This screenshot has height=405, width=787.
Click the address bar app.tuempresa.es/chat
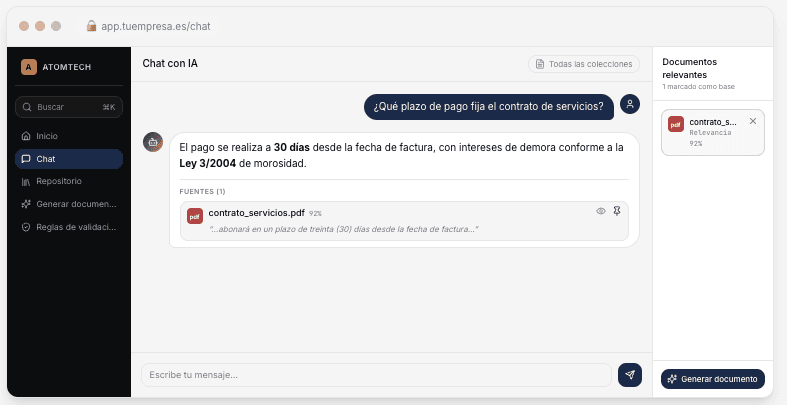(156, 26)
